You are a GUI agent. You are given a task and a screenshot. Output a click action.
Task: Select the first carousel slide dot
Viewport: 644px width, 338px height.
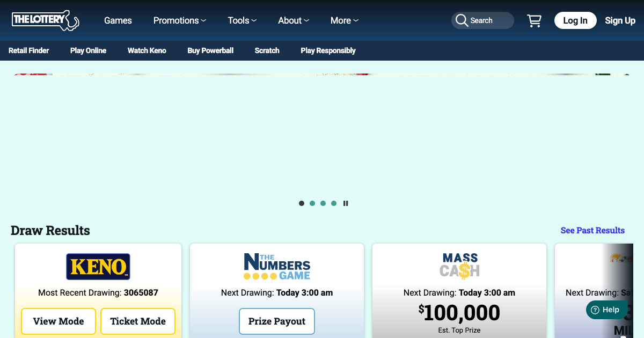point(302,203)
